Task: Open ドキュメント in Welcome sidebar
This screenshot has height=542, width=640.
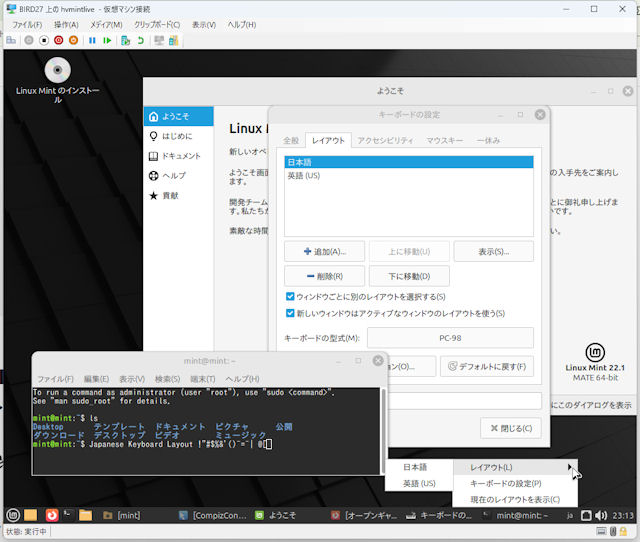Action: click(178, 156)
